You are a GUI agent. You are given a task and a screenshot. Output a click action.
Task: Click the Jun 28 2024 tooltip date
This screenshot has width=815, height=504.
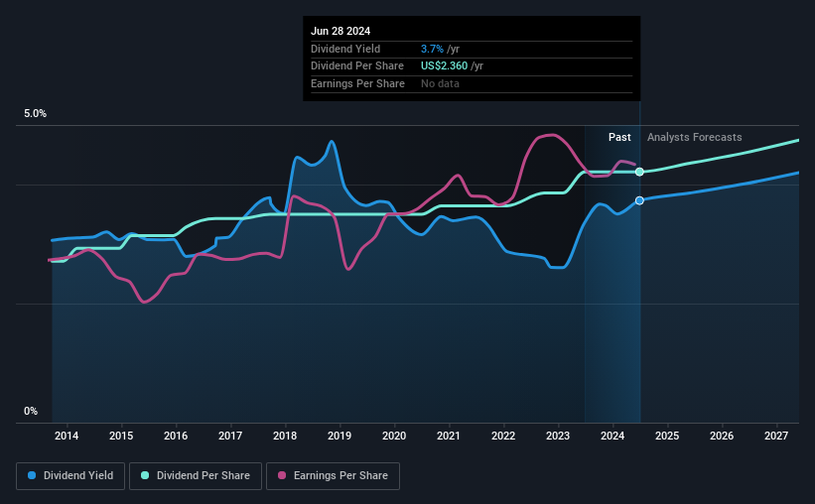(340, 31)
